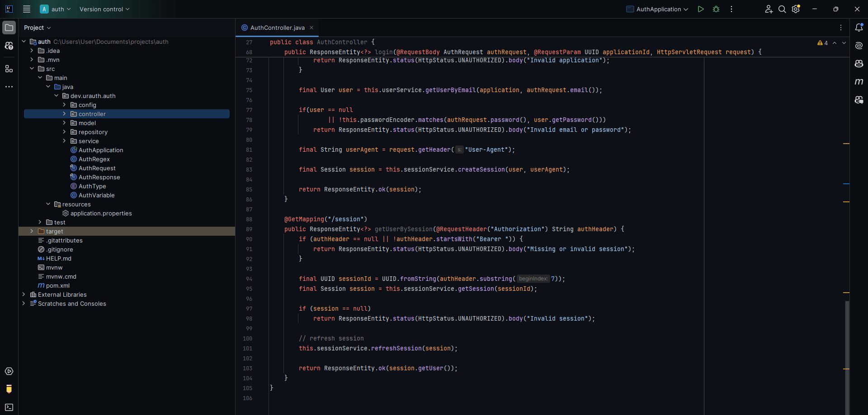
Task: Close the AuthController.java tab
Action: [x=311, y=28]
